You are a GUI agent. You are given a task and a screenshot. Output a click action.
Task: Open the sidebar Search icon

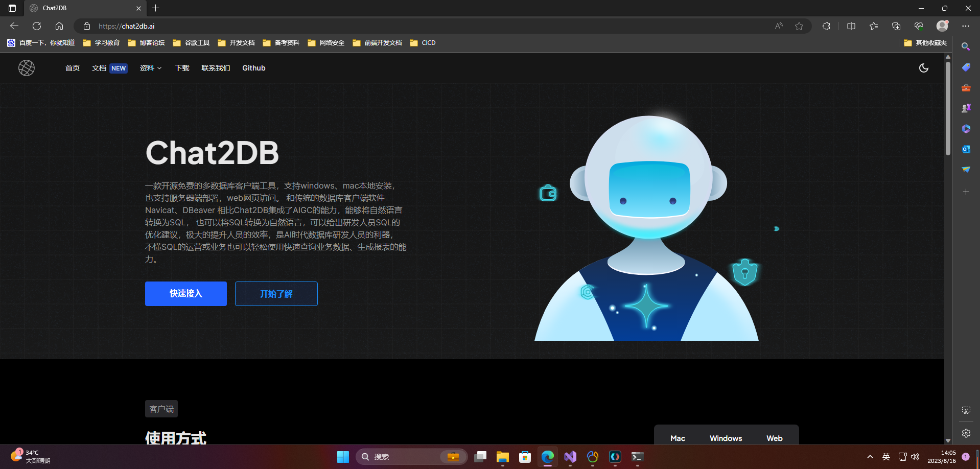point(966,47)
